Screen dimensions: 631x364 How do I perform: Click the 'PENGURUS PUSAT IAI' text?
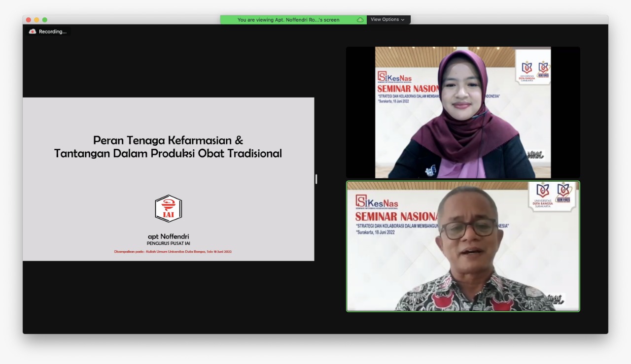click(x=169, y=243)
